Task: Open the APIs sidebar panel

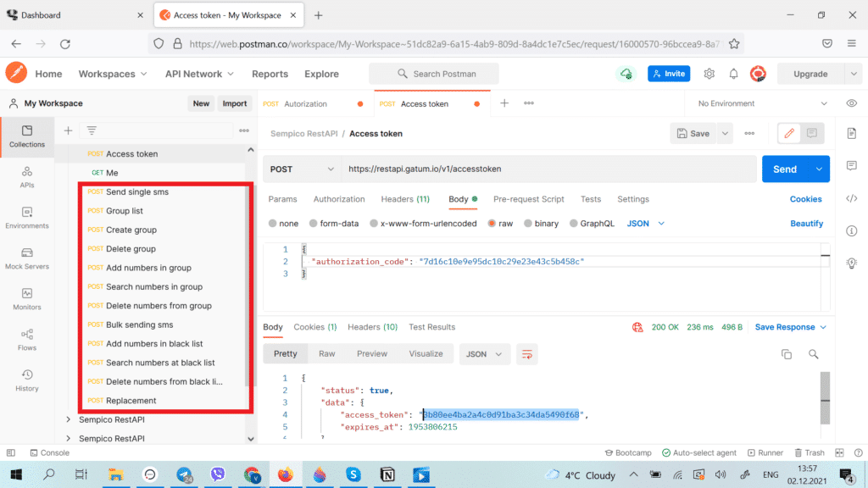Action: tap(26, 177)
